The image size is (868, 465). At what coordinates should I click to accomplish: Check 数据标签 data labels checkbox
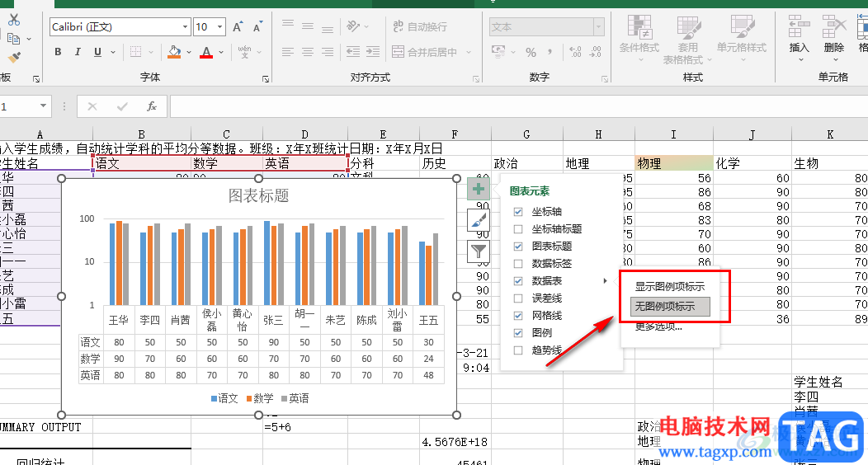pyautogui.click(x=518, y=264)
